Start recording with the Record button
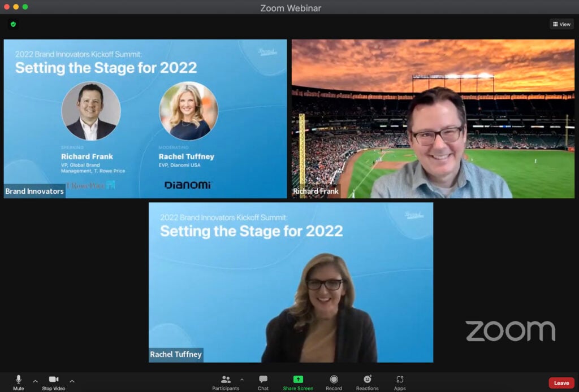This screenshot has width=579, height=392. (334, 381)
